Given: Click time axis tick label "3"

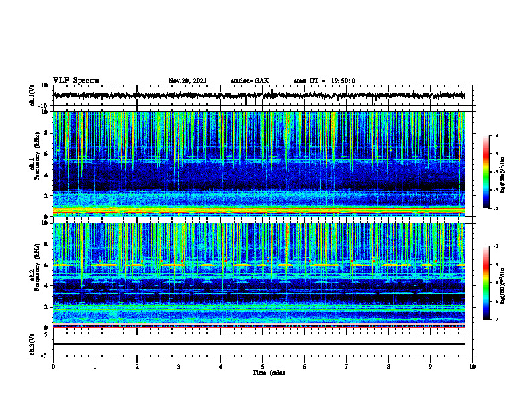Looking at the screenshot, I should click(x=179, y=367).
